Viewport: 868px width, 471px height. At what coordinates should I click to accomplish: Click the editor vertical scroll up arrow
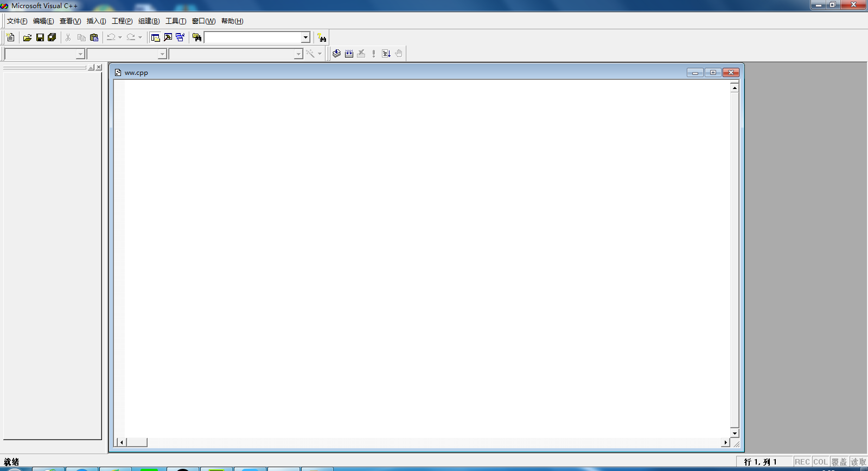[x=735, y=87]
